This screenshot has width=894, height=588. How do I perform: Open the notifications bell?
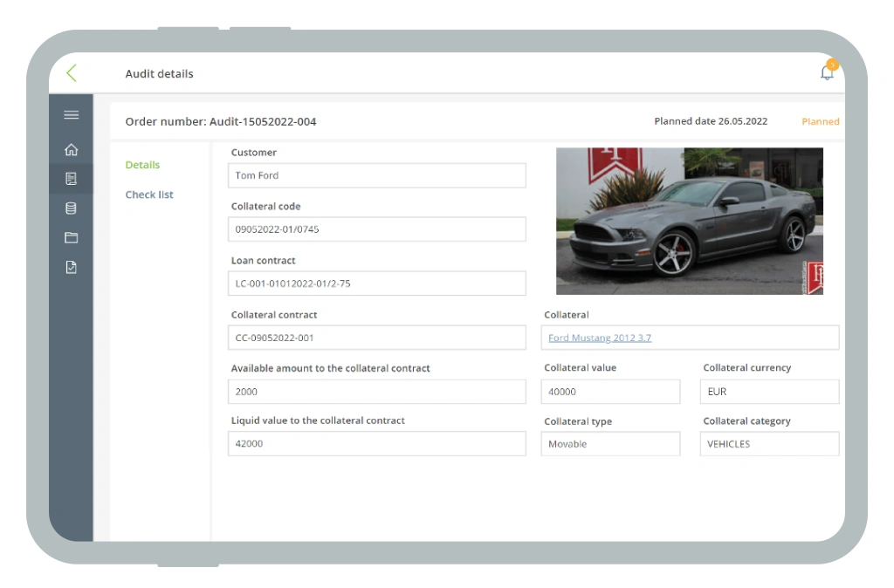pyautogui.click(x=827, y=73)
